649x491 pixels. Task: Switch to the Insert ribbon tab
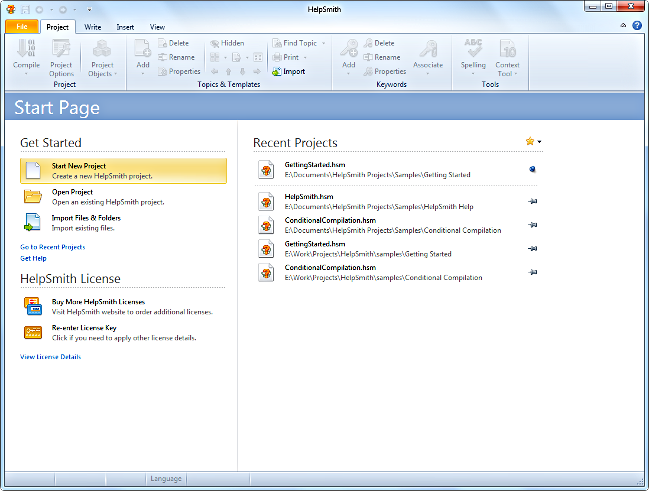tap(125, 27)
